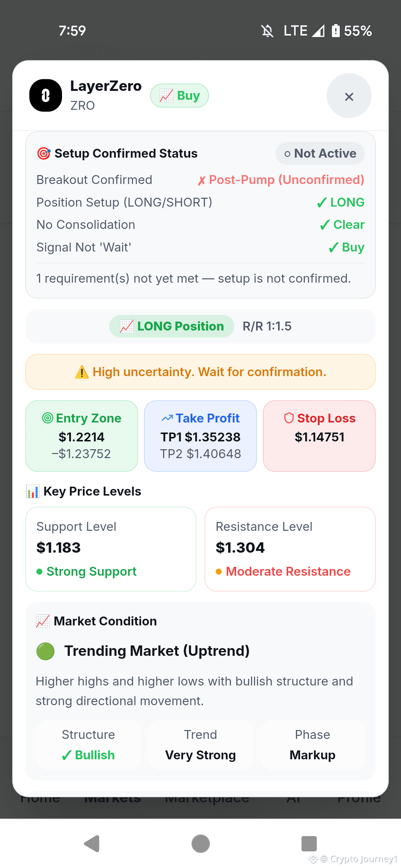Select the Phase Markup tile

click(x=313, y=744)
